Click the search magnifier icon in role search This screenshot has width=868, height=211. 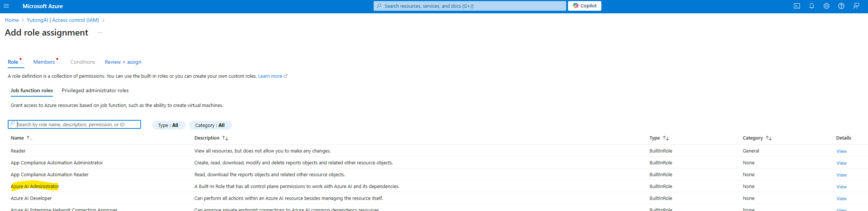12,124
